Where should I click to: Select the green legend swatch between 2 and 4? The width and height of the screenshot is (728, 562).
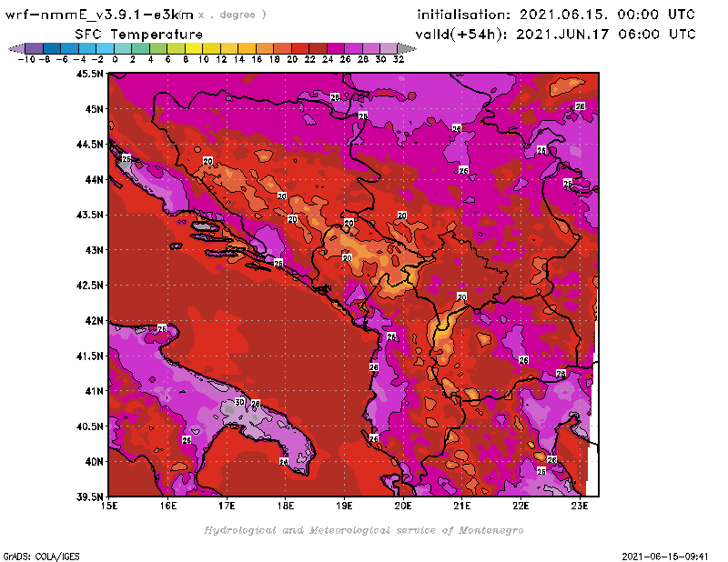point(141,48)
